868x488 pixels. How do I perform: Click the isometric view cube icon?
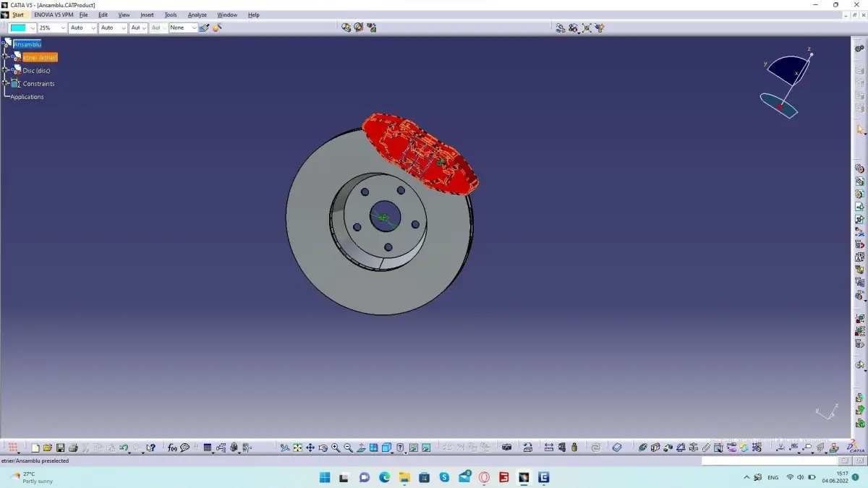(x=386, y=448)
